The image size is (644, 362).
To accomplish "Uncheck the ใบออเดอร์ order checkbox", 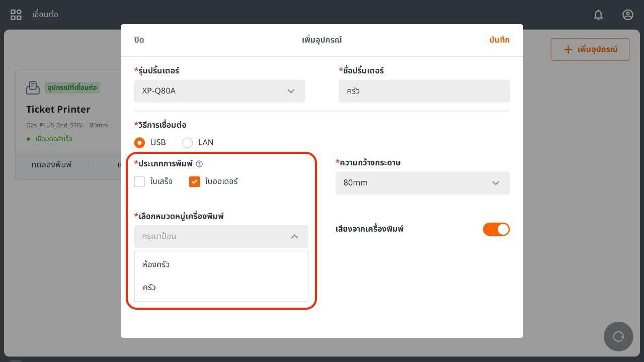I will pyautogui.click(x=195, y=182).
